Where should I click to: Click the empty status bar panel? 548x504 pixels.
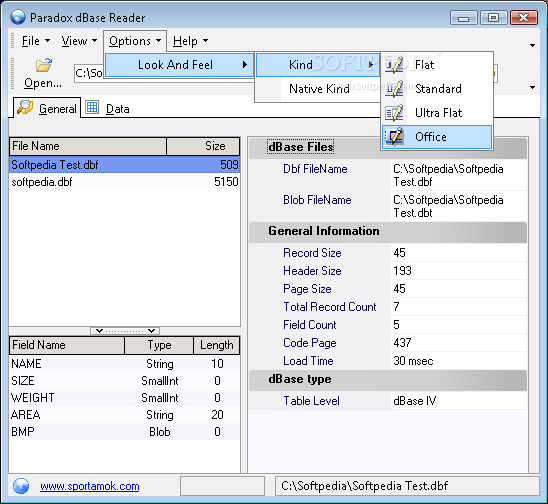pyautogui.click(x=223, y=486)
